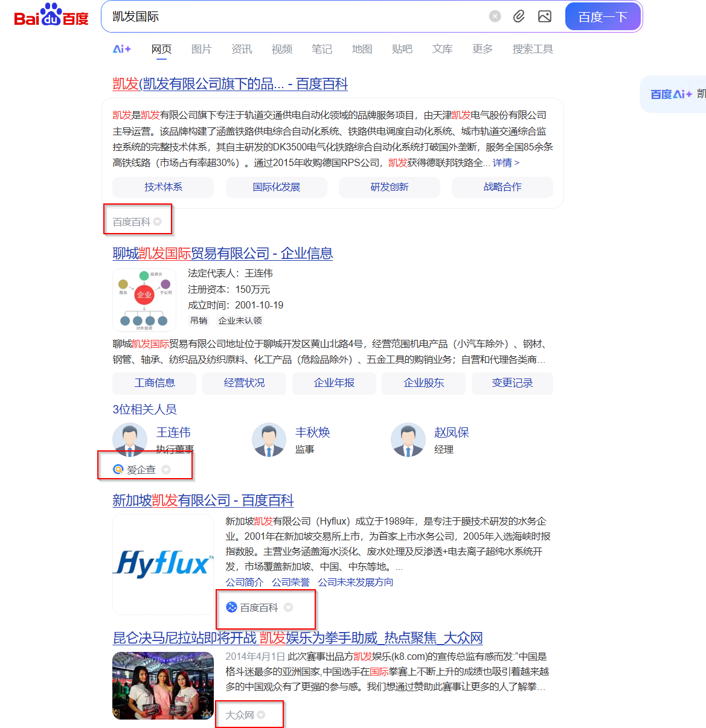Click the 吊销 status tag
The height and width of the screenshot is (728, 706).
199,321
